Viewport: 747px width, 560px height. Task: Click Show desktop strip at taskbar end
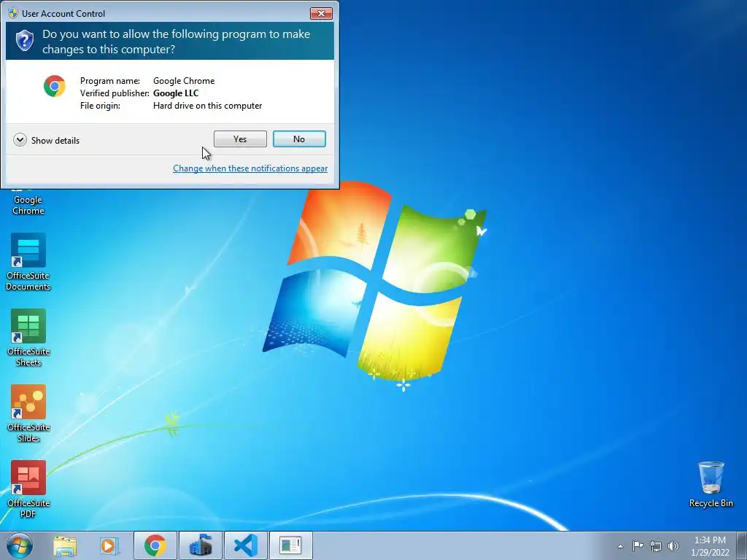click(742, 545)
